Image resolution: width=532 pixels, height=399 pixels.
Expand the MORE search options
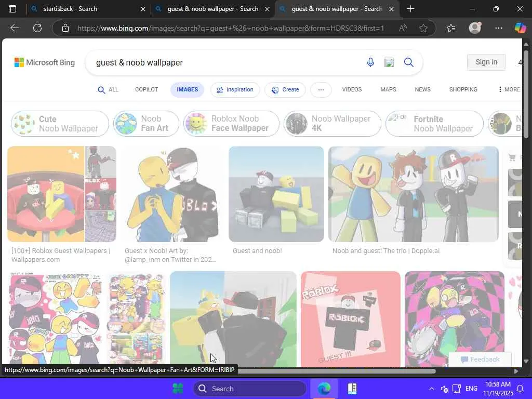[509, 89]
